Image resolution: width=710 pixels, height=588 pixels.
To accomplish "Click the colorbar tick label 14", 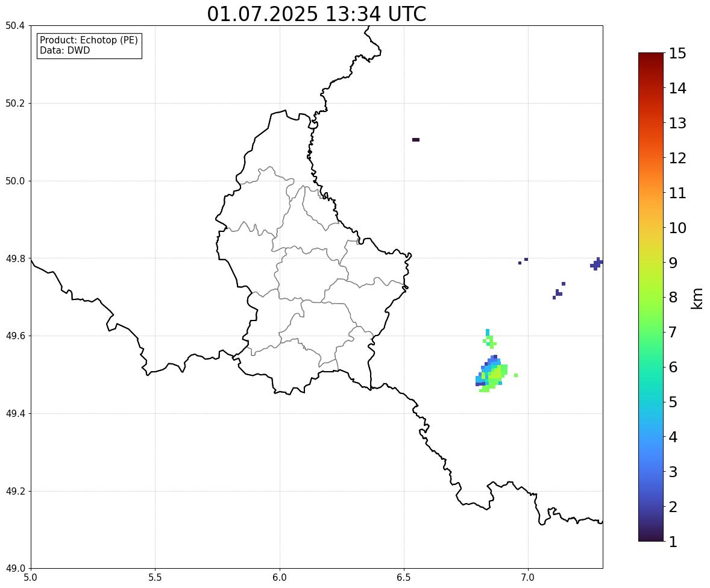I will pyautogui.click(x=677, y=89).
